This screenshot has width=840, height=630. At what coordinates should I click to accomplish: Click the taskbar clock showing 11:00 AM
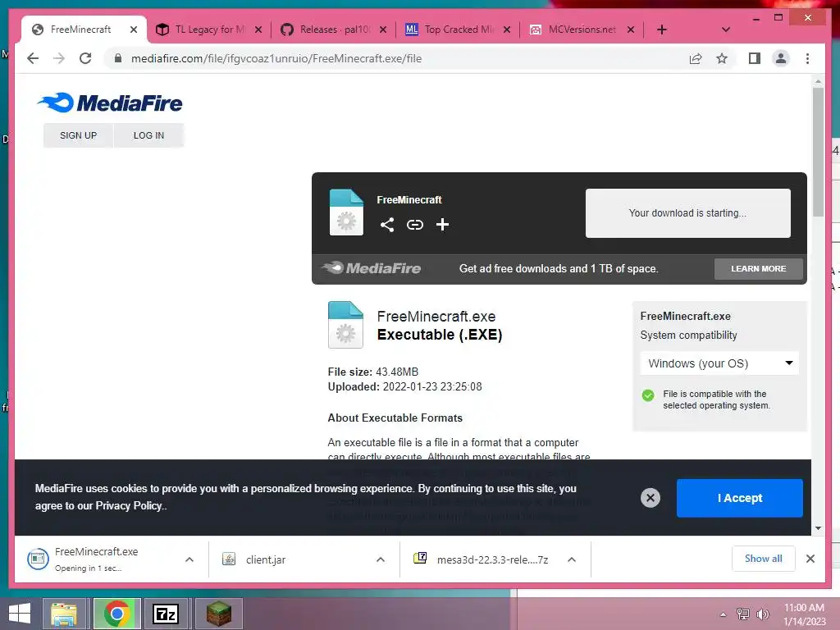point(804,614)
